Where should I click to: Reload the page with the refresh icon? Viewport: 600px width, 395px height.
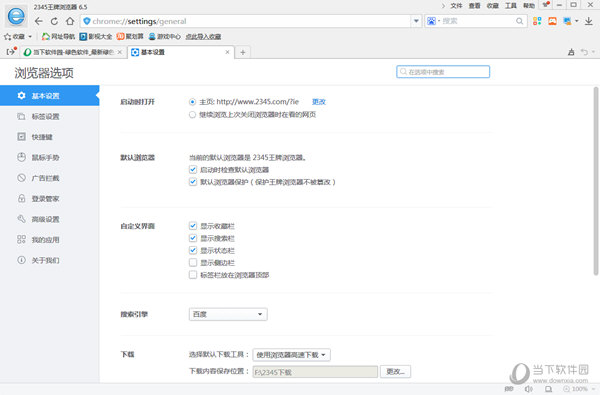click(x=54, y=21)
